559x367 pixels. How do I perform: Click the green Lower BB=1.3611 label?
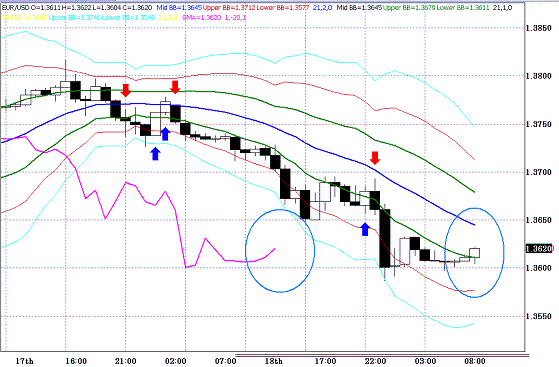click(x=463, y=7)
